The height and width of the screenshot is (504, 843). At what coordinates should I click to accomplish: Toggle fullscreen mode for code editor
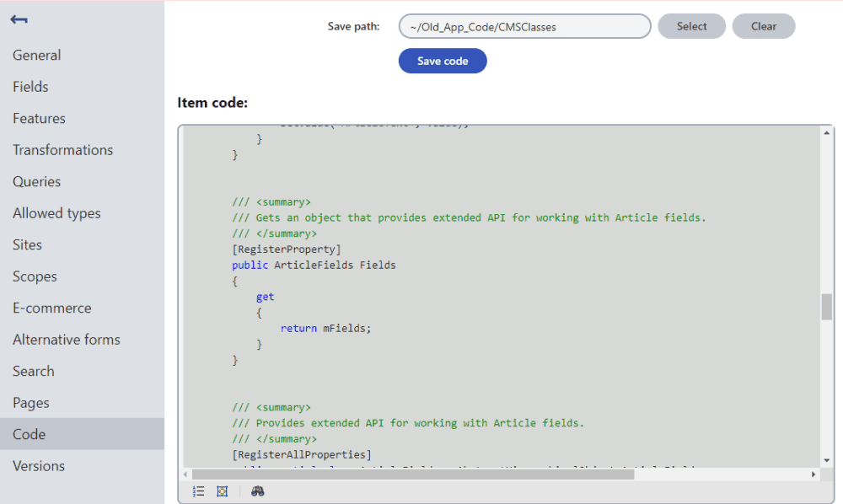222,491
